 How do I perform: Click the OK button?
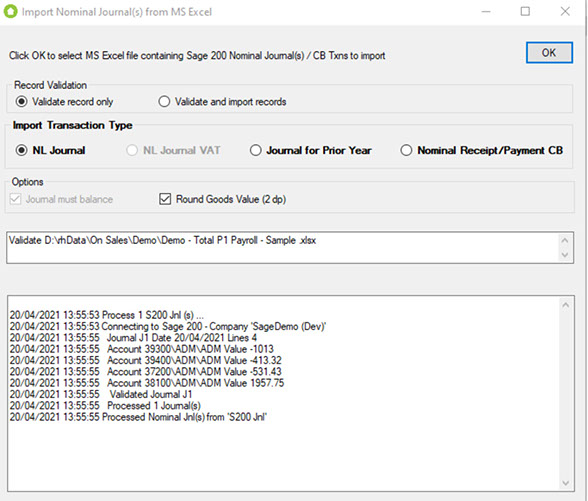click(549, 52)
